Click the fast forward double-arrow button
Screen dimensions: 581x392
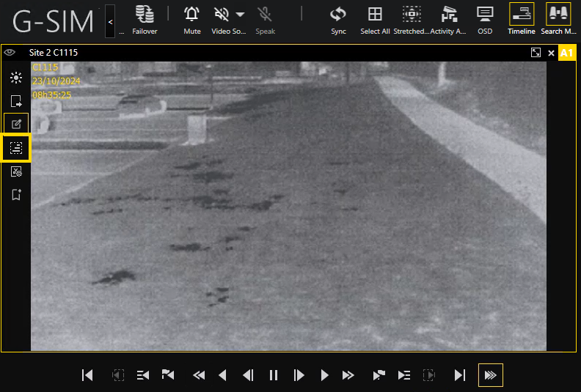coord(348,375)
